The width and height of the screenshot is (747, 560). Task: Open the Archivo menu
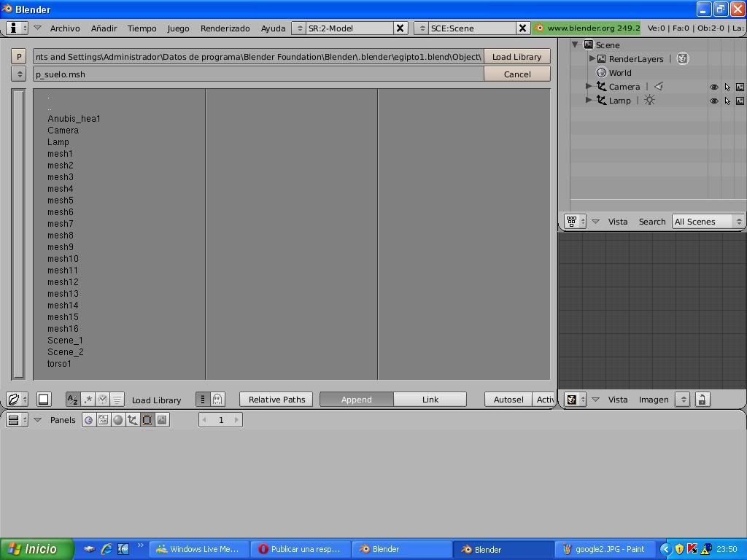65,28
